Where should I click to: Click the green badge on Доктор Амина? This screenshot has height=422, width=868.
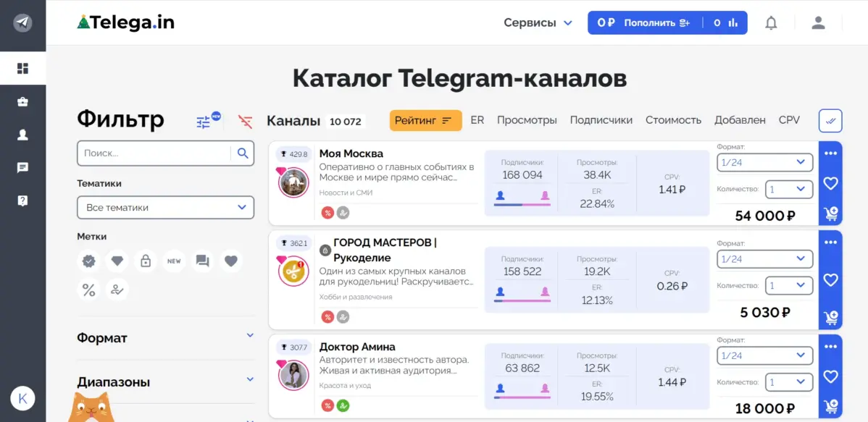coord(343,405)
